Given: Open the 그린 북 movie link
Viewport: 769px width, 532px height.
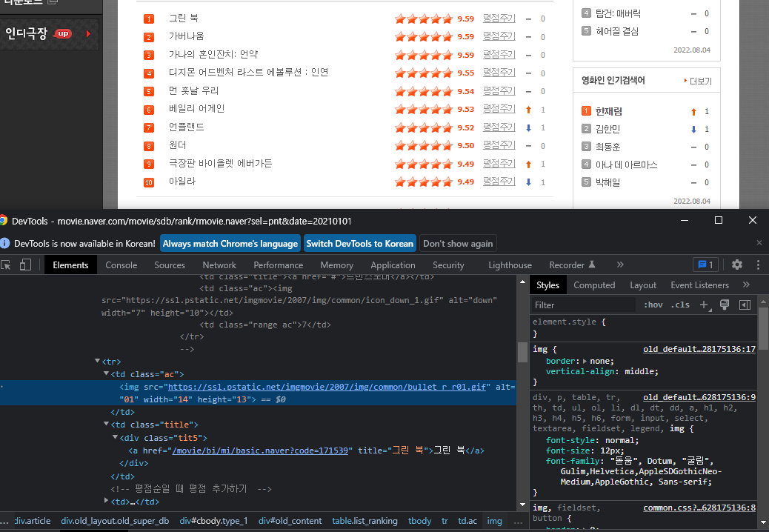Looking at the screenshot, I should [184, 18].
